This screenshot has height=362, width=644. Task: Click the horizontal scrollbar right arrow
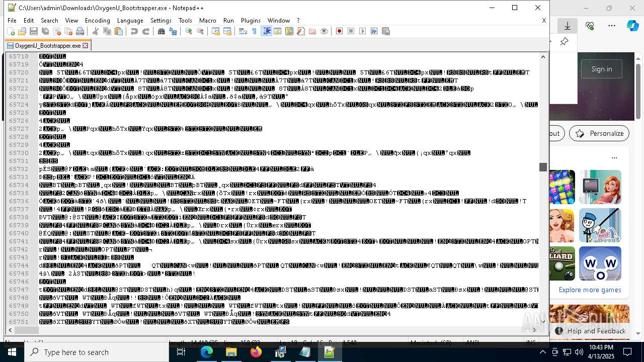click(x=534, y=330)
